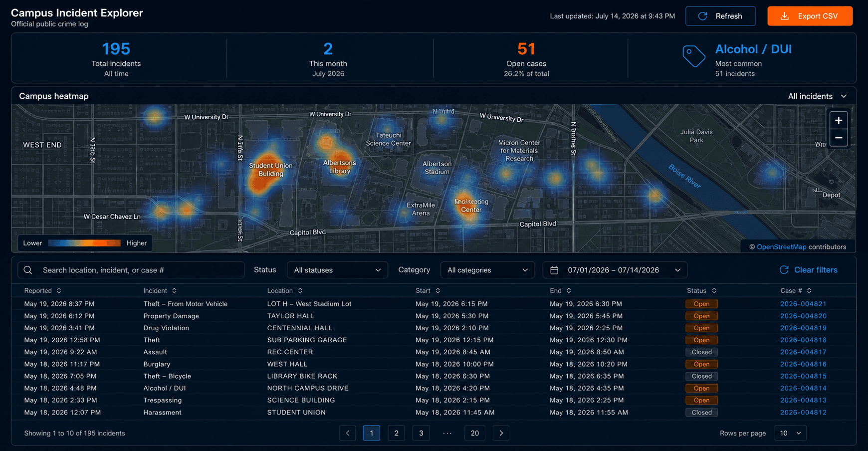
Task: Open case 2026-004818
Action: click(x=803, y=340)
